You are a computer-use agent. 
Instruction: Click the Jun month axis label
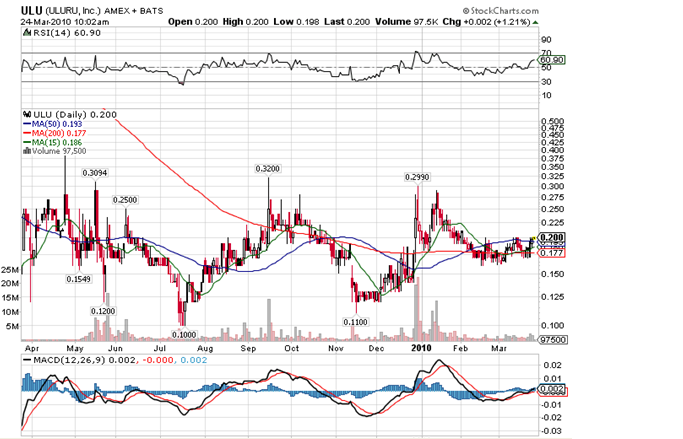point(115,348)
